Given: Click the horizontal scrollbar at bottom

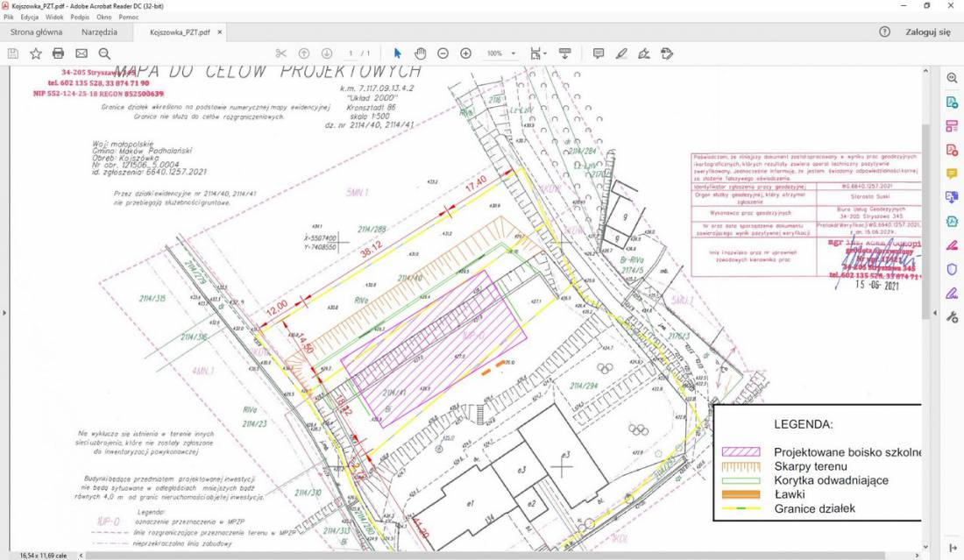Looking at the screenshot, I should tap(486, 555).
